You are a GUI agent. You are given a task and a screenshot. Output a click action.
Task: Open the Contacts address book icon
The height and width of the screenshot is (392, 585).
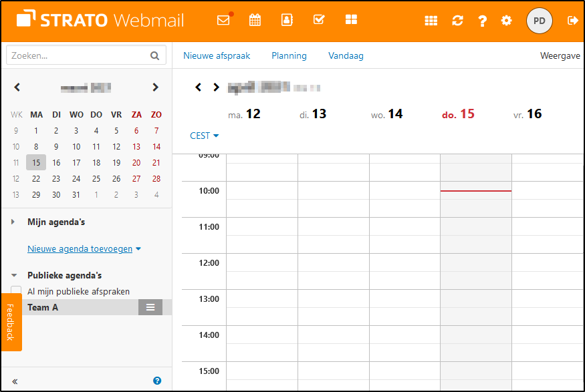(x=287, y=21)
